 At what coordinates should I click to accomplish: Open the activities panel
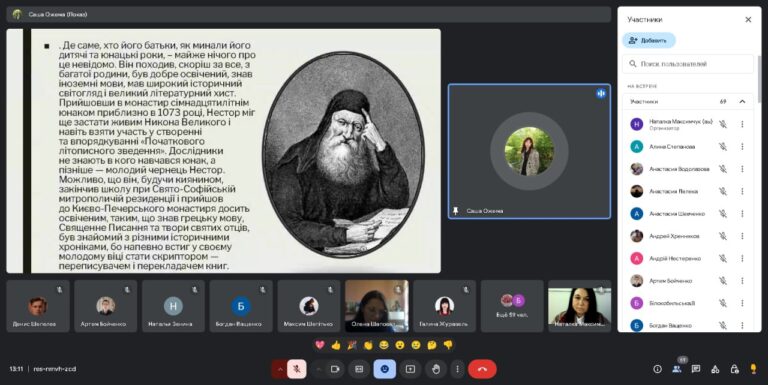(x=715, y=369)
